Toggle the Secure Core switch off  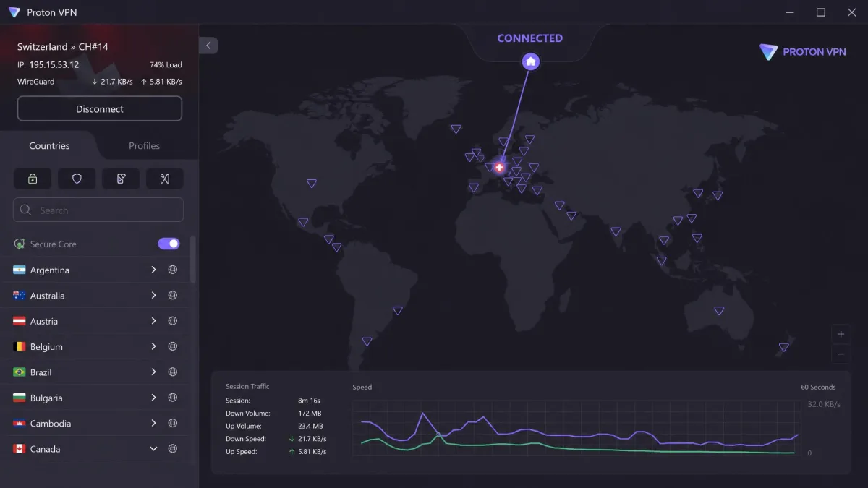tap(169, 244)
